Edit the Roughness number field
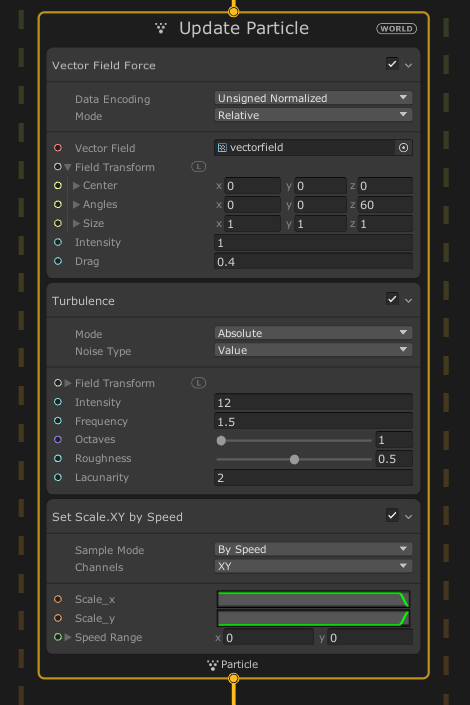This screenshot has width=470, height=705. (x=394, y=459)
